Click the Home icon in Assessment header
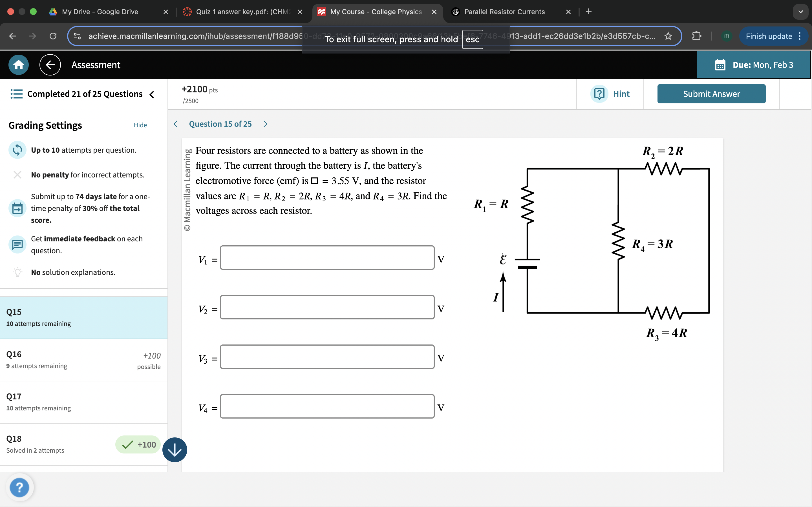Viewport: 812px width, 507px height. coord(18,65)
